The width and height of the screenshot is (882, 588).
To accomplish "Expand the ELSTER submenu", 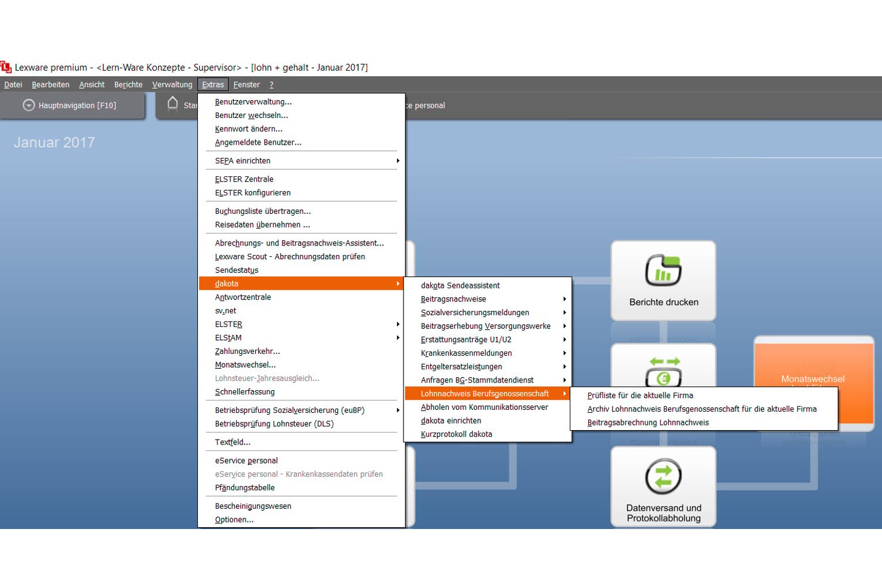I will pyautogui.click(x=302, y=325).
